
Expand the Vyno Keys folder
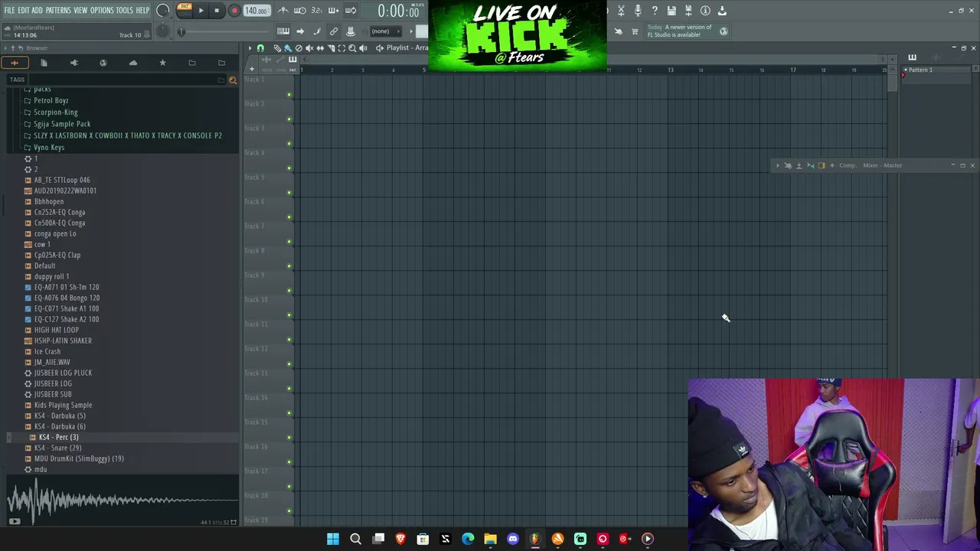click(x=48, y=147)
